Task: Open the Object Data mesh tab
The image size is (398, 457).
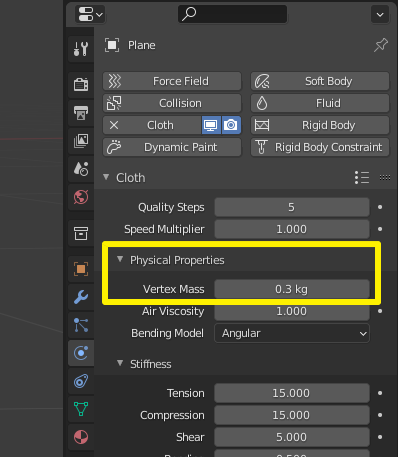Action: 81,409
